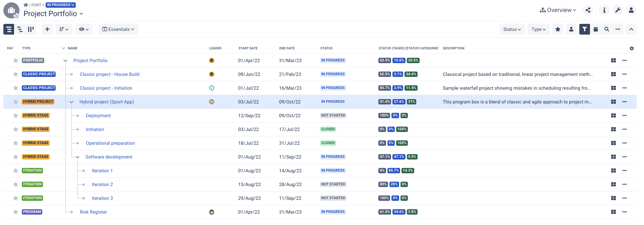Screen dimensions: 644x225
Task: Open the IN PROGRESS status dropdown in breadcrumb
Action: pos(61,5)
